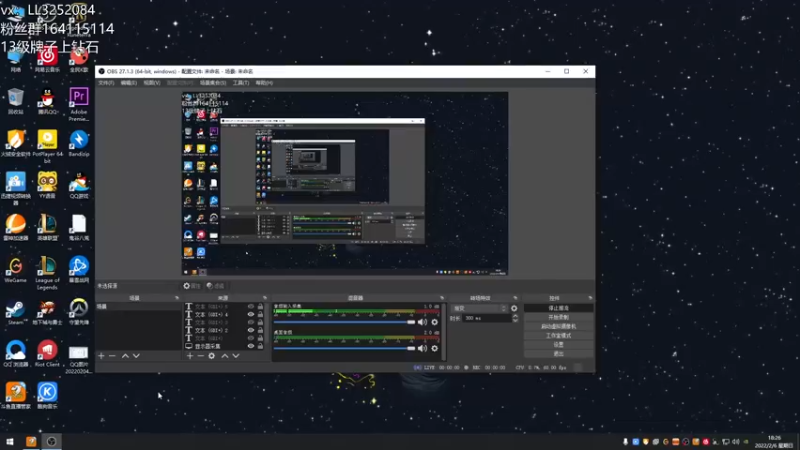Pop out the Sources dock panel

pos(265,298)
